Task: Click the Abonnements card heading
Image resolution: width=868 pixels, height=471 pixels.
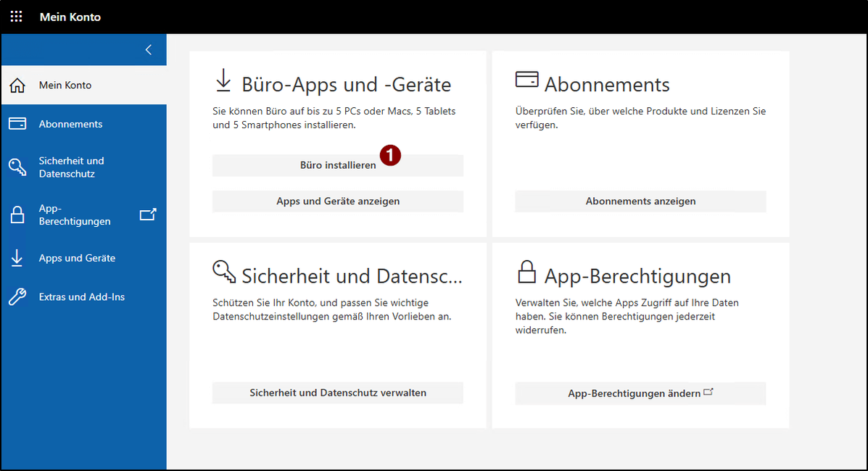Action: tap(607, 85)
